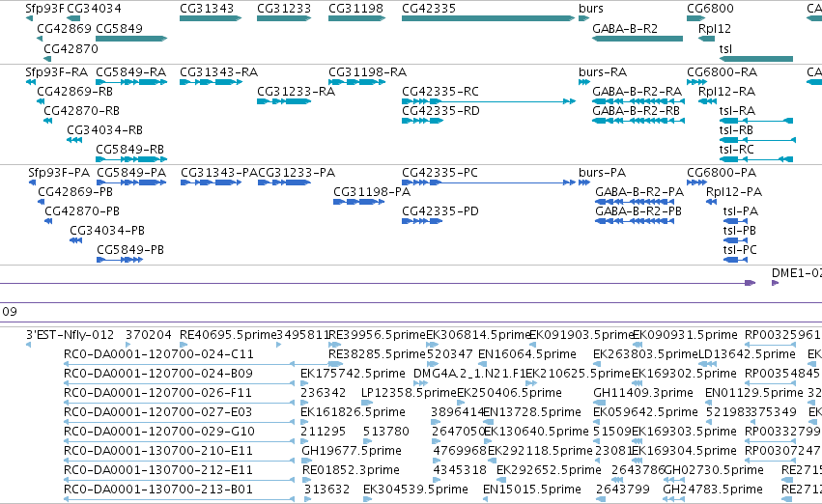Select the Sfp93F gene label

[44, 9]
